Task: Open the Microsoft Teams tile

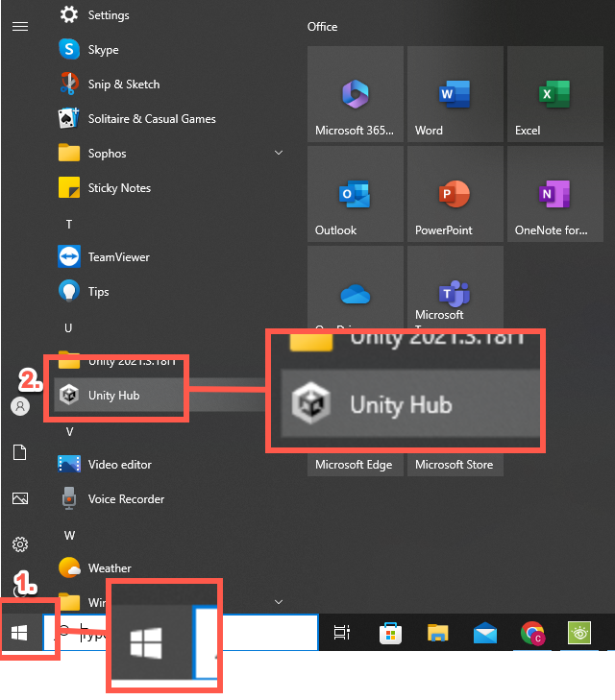Action: pyautogui.click(x=455, y=288)
